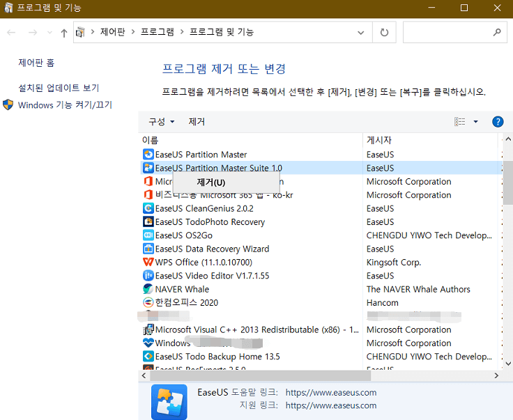
Task: Click the forward navigation arrow
Action: point(33,32)
